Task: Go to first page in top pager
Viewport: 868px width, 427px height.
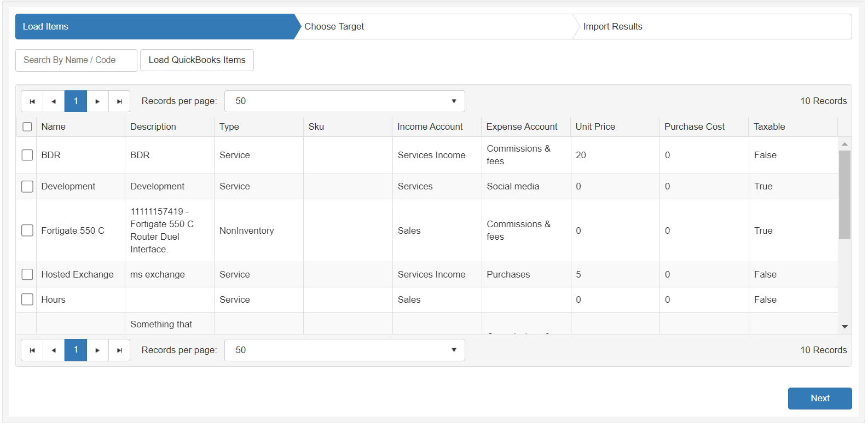Action: pos(32,101)
